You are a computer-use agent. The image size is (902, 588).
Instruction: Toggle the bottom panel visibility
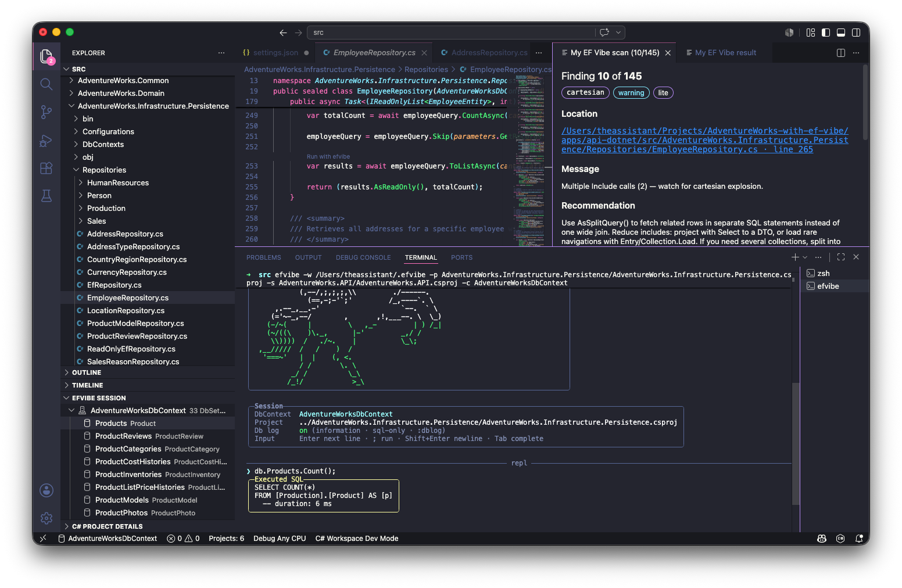pos(841,33)
